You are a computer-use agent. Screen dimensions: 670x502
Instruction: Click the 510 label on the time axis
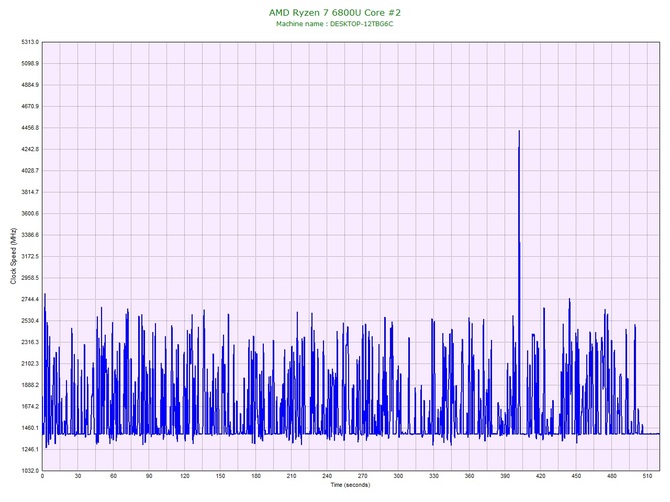tap(647, 476)
